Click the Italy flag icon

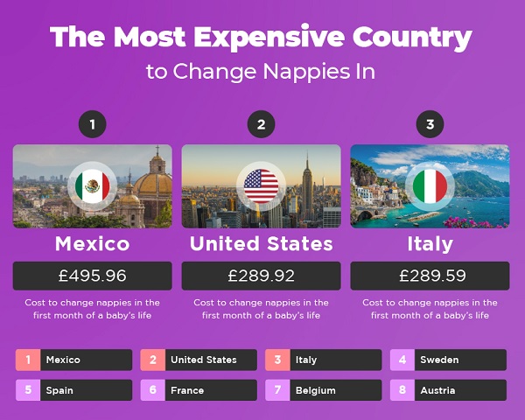(x=430, y=185)
